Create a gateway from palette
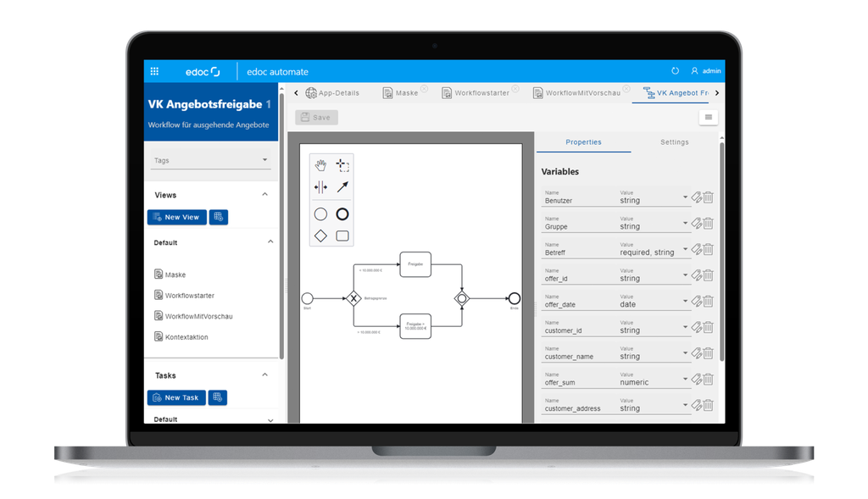 point(320,236)
